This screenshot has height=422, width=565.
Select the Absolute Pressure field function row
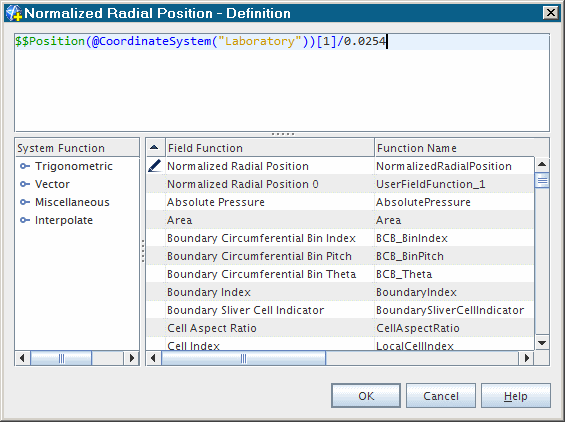click(340, 202)
